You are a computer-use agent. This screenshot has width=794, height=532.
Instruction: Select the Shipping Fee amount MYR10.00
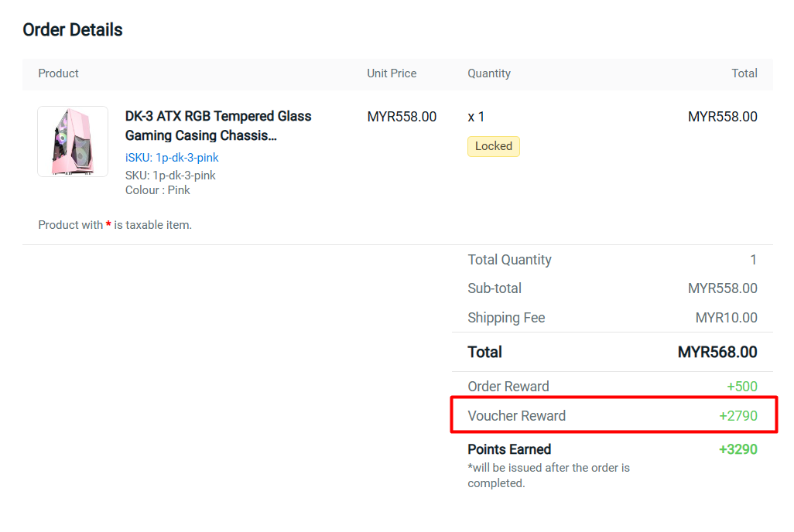point(726,318)
